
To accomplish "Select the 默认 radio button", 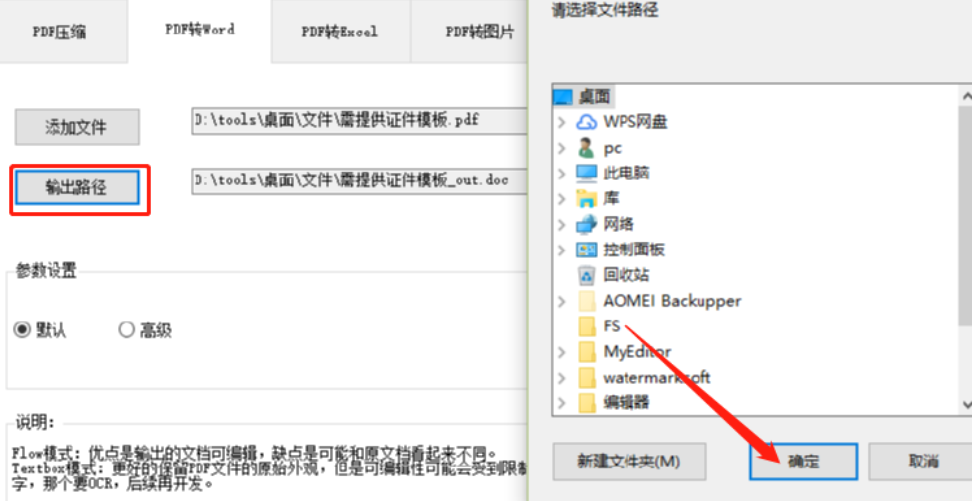I will (x=22, y=330).
